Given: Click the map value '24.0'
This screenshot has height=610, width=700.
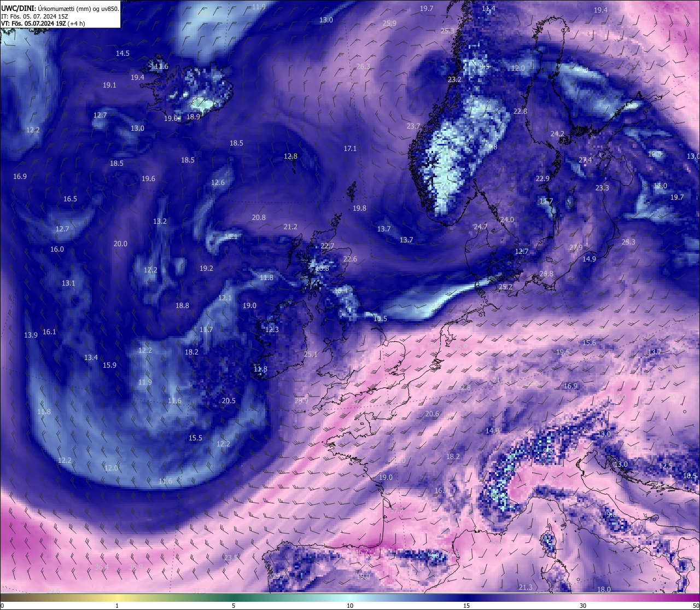Looking at the screenshot, I should coord(507,220).
